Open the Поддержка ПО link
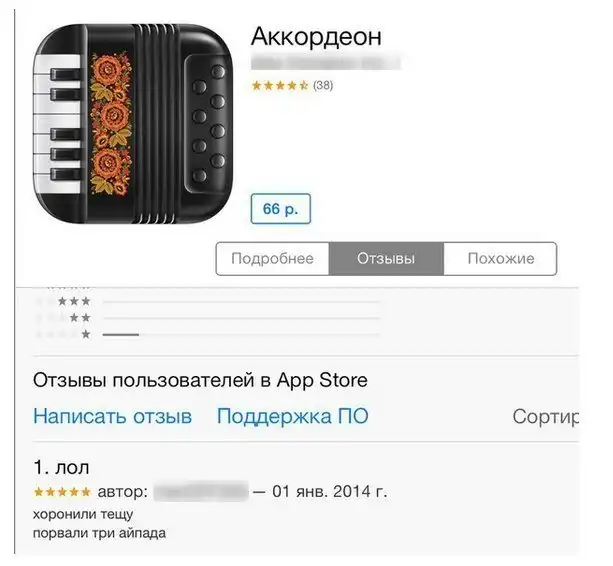613x566 pixels. click(x=292, y=416)
